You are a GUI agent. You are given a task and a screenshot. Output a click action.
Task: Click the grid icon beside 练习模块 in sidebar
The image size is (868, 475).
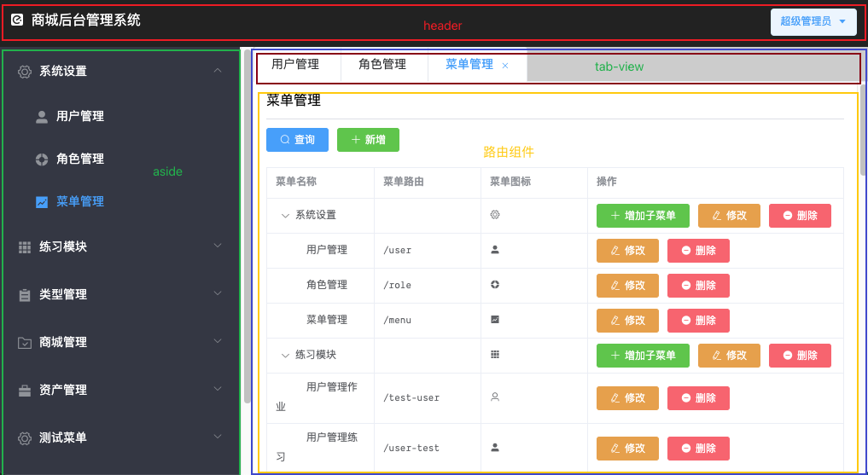pyautogui.click(x=25, y=247)
